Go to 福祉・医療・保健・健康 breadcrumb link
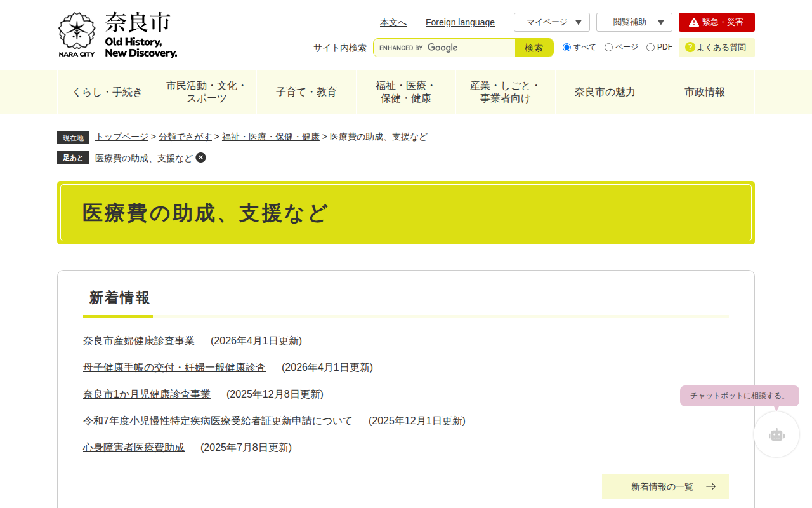 tap(271, 137)
